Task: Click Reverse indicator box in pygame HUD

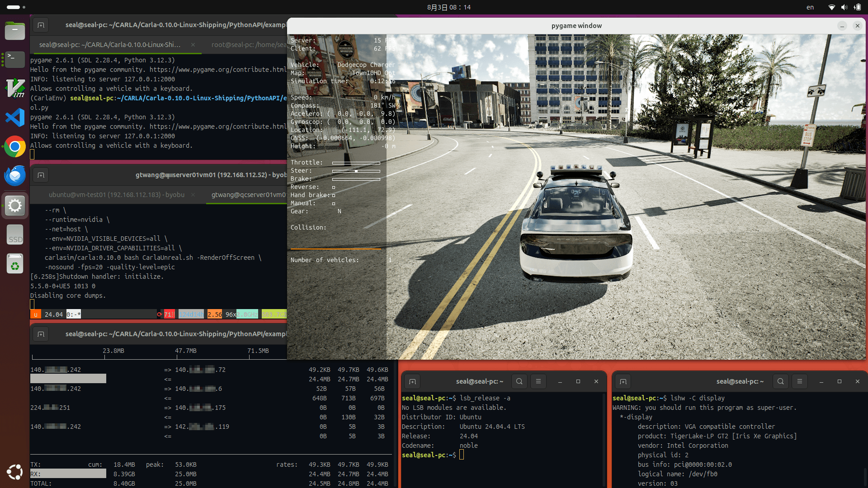Action: [334, 187]
